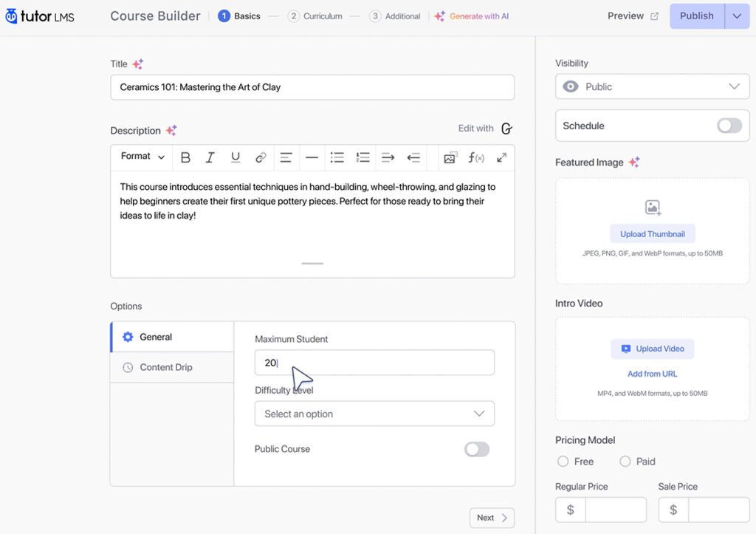Viewport: 756px width, 534px height.
Task: Insert an image into the description
Action: [x=451, y=157]
